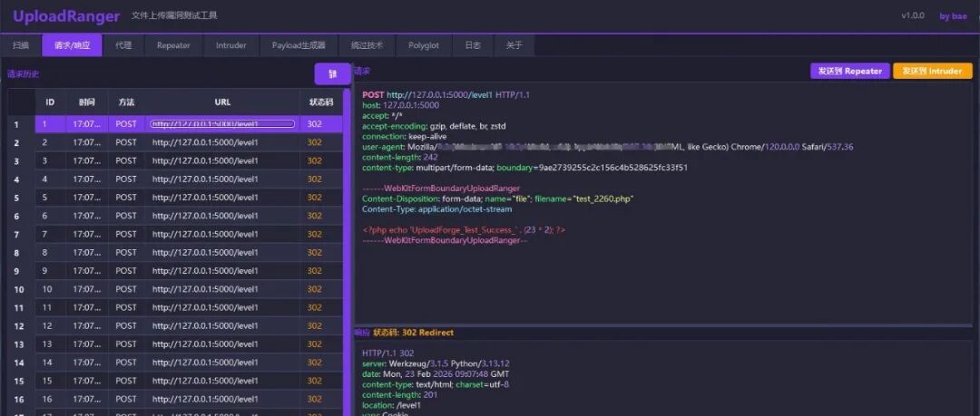Click the content-length: 242 header line
This screenshot has height=416, width=980.
coord(400,158)
